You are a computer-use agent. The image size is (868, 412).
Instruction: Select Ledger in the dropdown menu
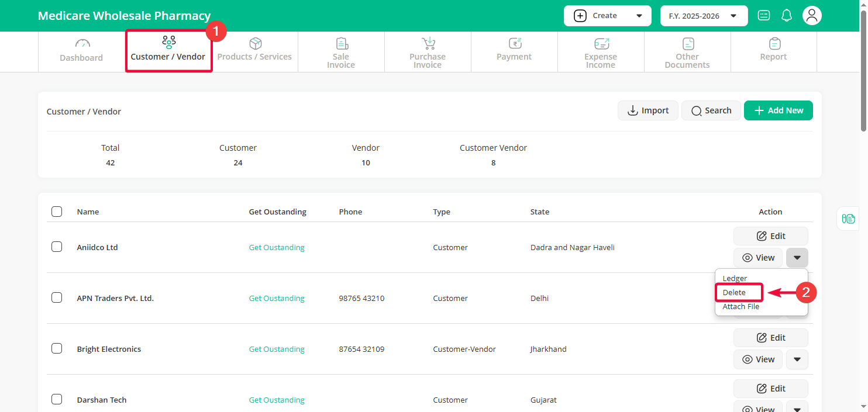click(735, 278)
